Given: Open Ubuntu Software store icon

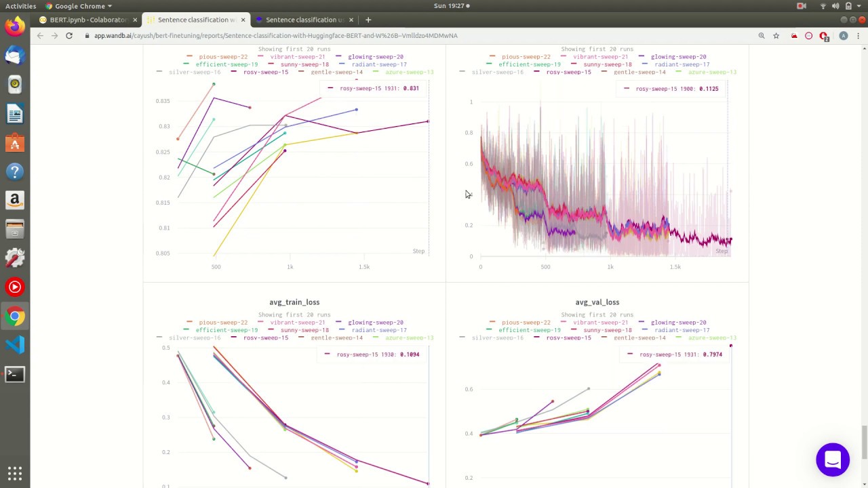Looking at the screenshot, I should (x=15, y=142).
